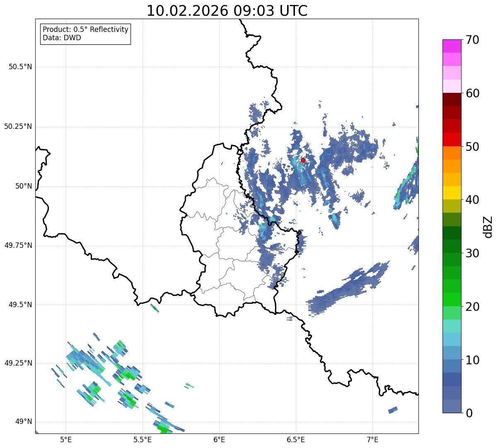Click the 6°E longitude label
The image size is (498, 448).
pyautogui.click(x=219, y=439)
